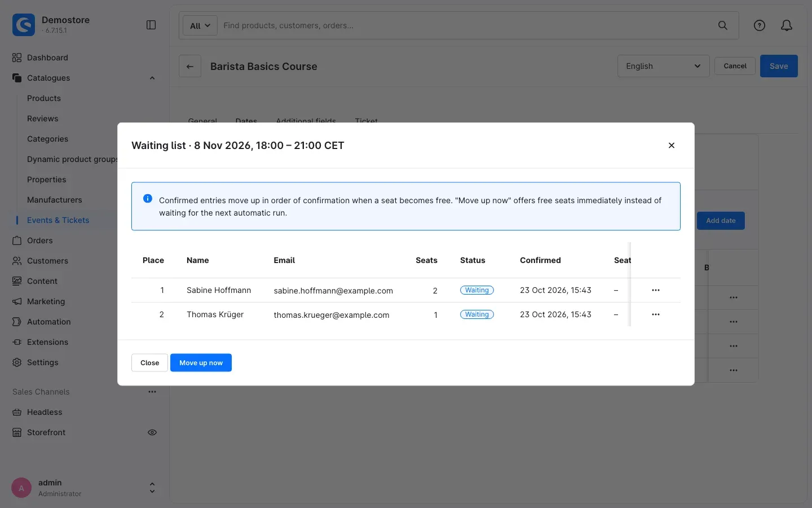Expand the admin user menu
The width and height of the screenshot is (812, 508).
(152, 488)
